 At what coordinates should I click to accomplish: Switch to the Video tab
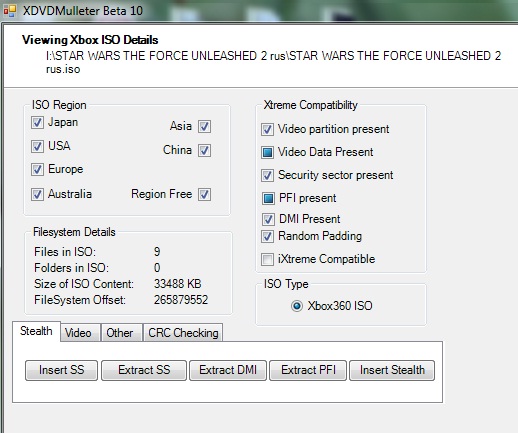80,333
